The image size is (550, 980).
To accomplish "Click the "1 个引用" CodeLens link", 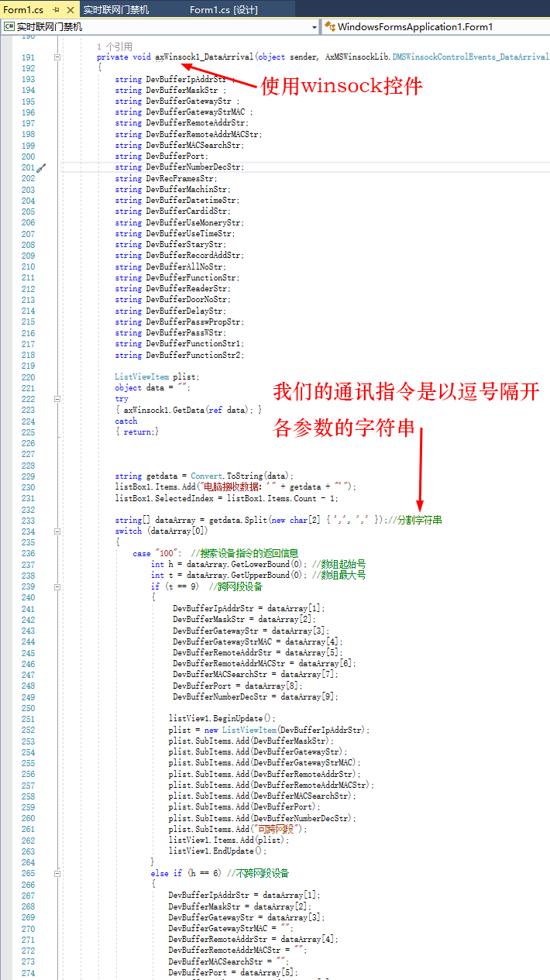I will (x=115, y=46).
